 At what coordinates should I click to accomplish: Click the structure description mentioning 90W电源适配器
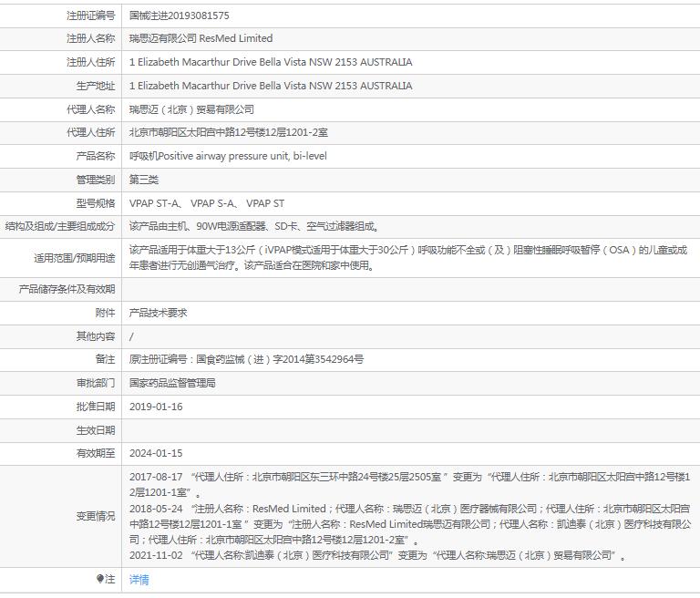254,226
